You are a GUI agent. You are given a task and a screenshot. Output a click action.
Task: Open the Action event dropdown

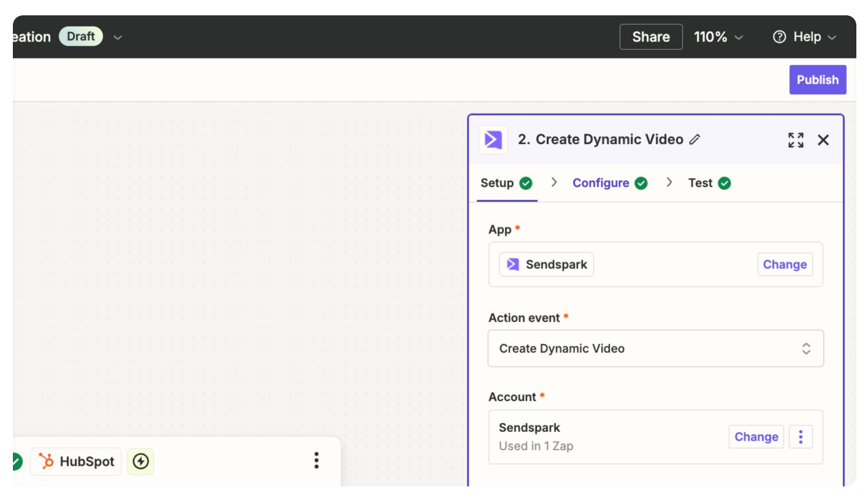click(x=655, y=348)
